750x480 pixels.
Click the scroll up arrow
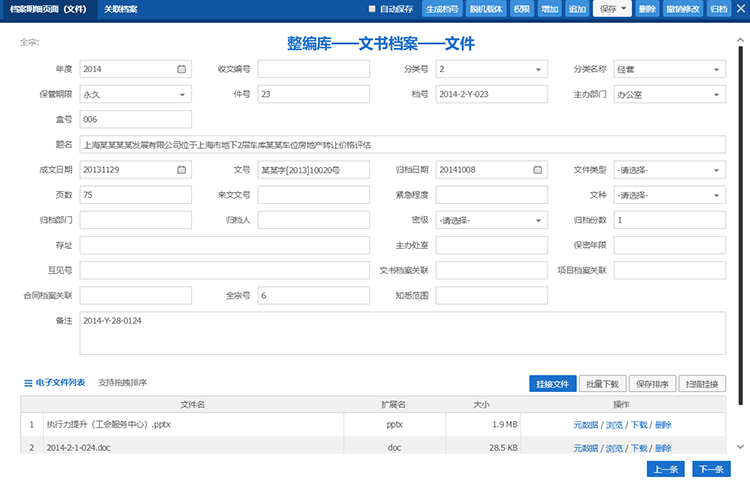[740, 41]
